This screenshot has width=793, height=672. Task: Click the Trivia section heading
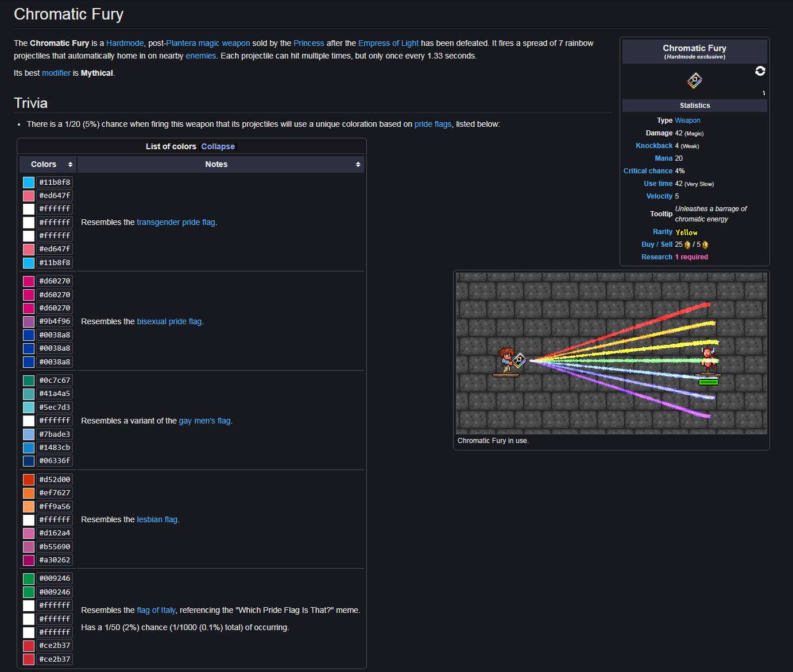point(31,103)
